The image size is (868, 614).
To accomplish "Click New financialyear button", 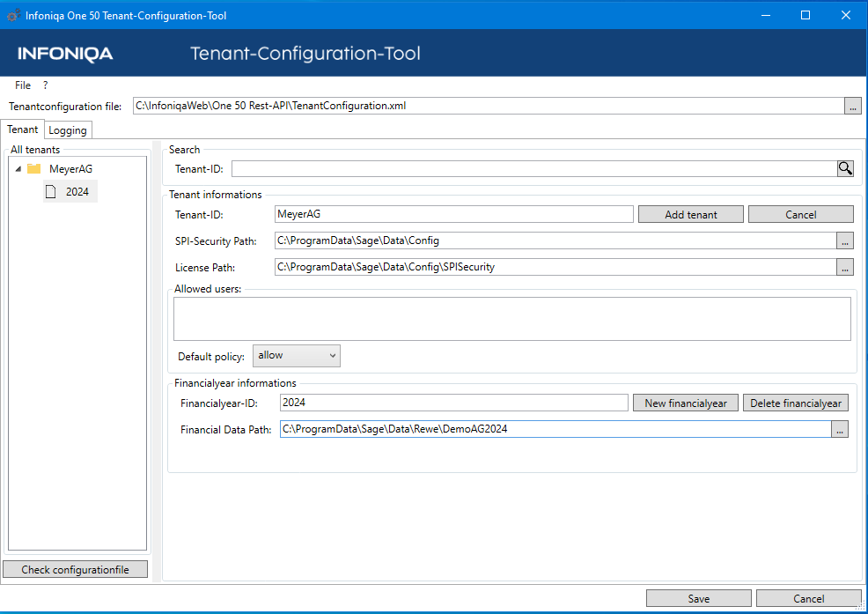I will [x=685, y=403].
